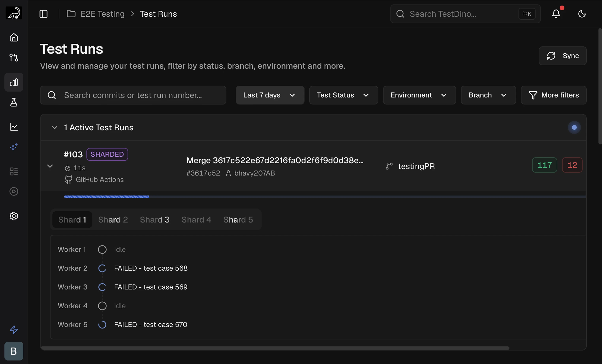Click the SHARDED badge
The image size is (602, 364).
click(x=107, y=155)
